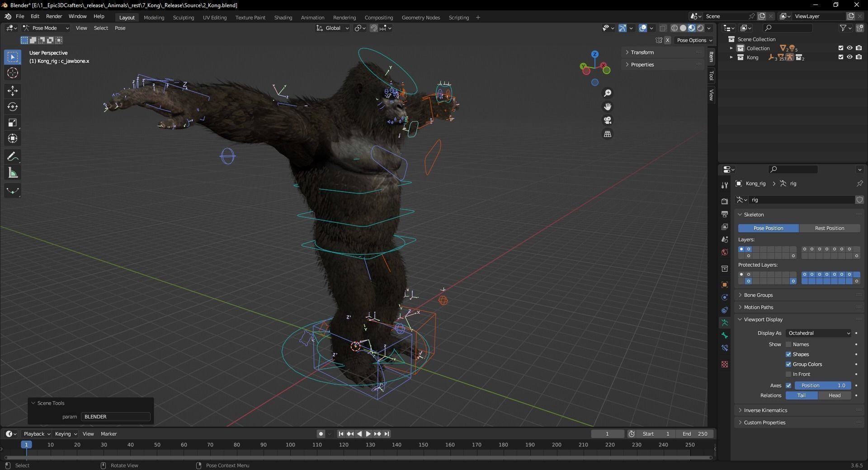Enable Names checkbox in Viewport Display
Viewport: 868px width, 470px height.
[788, 344]
